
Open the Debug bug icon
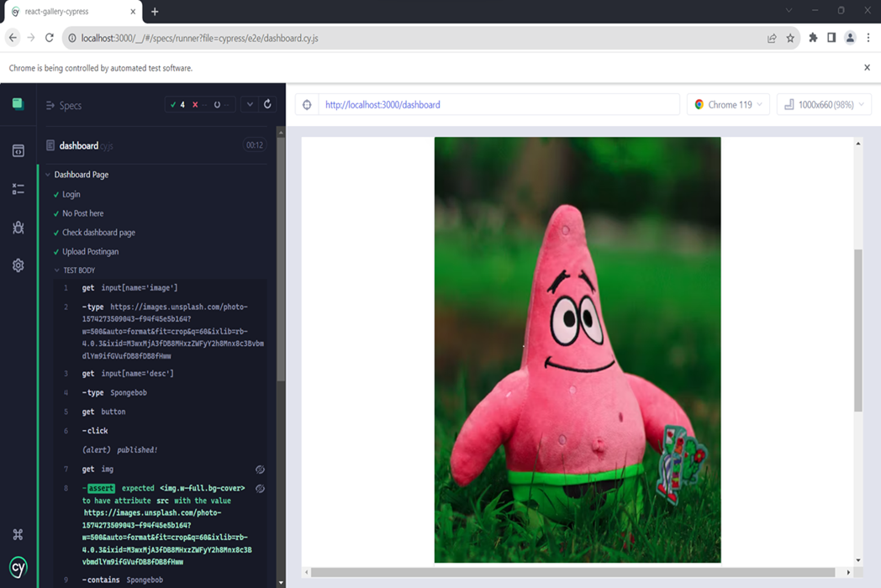click(x=18, y=227)
